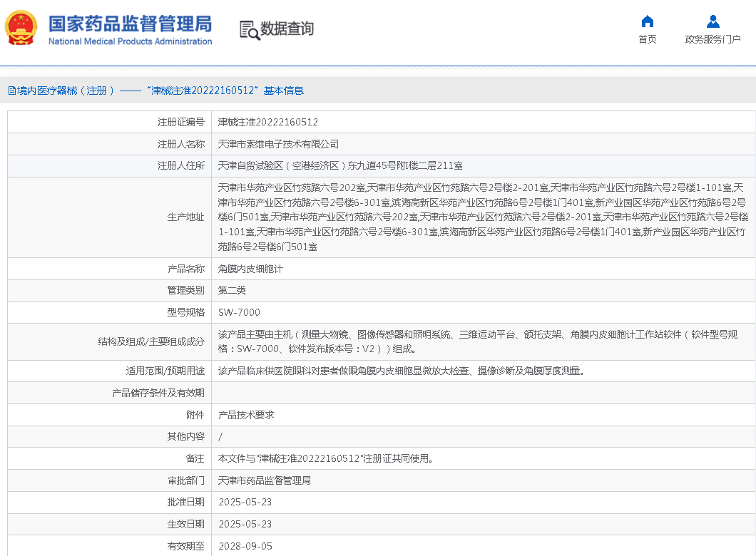Click the 生产地址 label
The image size is (756, 556).
[x=185, y=217]
